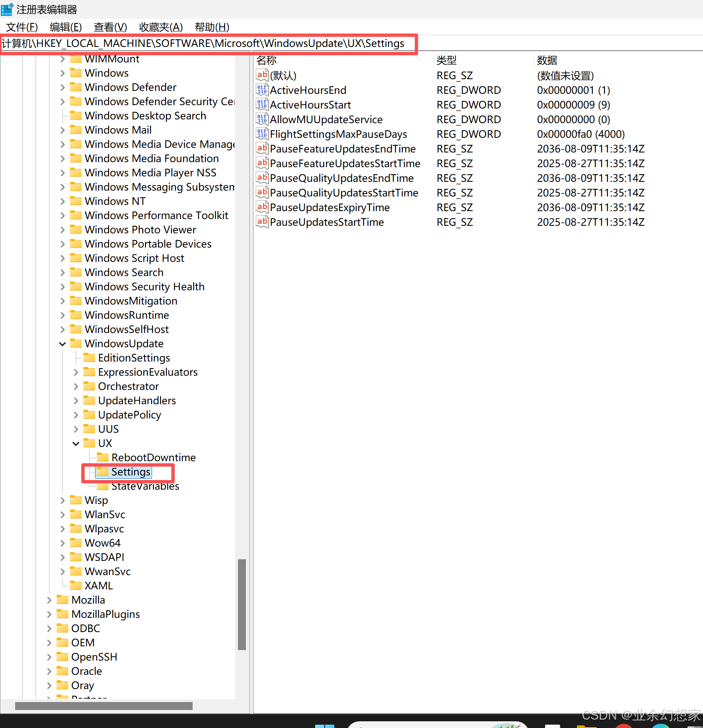This screenshot has height=728, width=703.
Task: Select the XAML key
Action: tap(98, 586)
